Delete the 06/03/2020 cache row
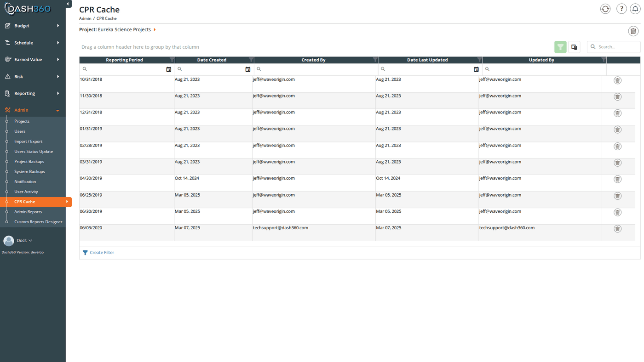644x362 pixels. click(618, 229)
